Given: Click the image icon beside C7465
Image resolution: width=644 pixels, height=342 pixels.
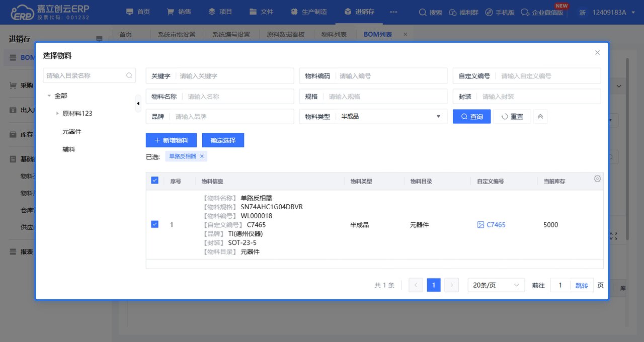Looking at the screenshot, I should tap(480, 225).
